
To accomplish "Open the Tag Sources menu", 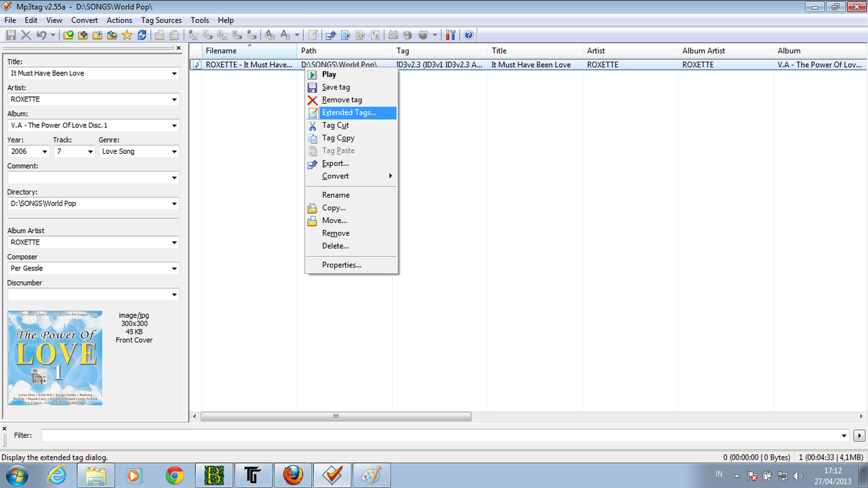I will (161, 20).
